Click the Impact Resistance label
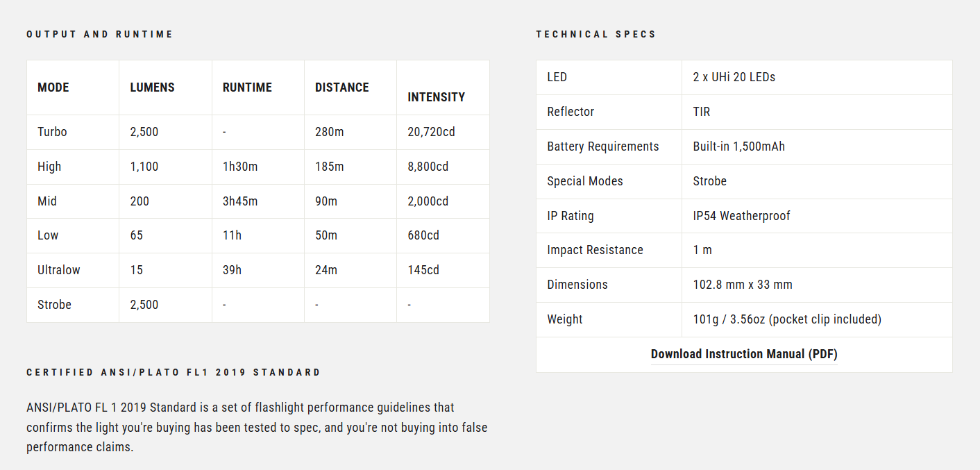The height and width of the screenshot is (470, 980). (x=595, y=250)
